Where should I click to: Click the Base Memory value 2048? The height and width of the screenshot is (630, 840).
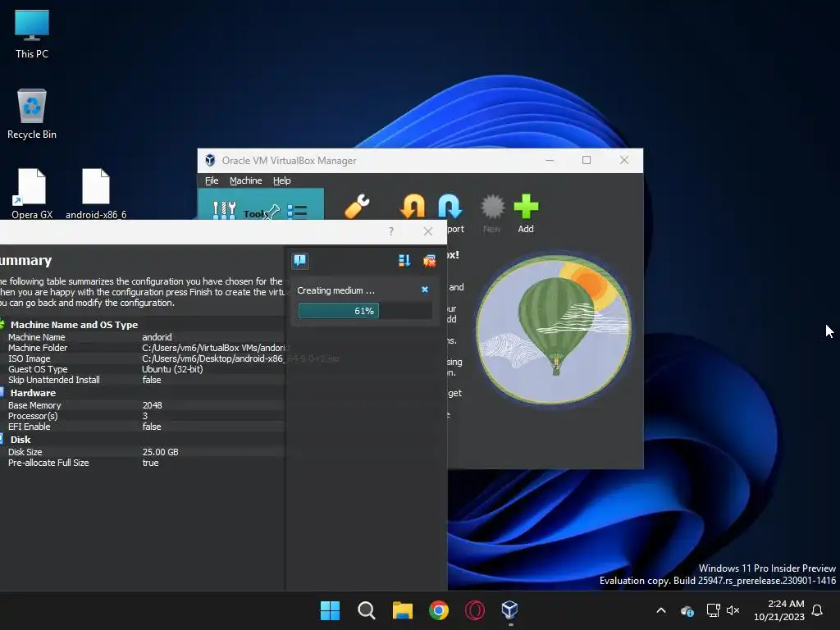tap(152, 405)
